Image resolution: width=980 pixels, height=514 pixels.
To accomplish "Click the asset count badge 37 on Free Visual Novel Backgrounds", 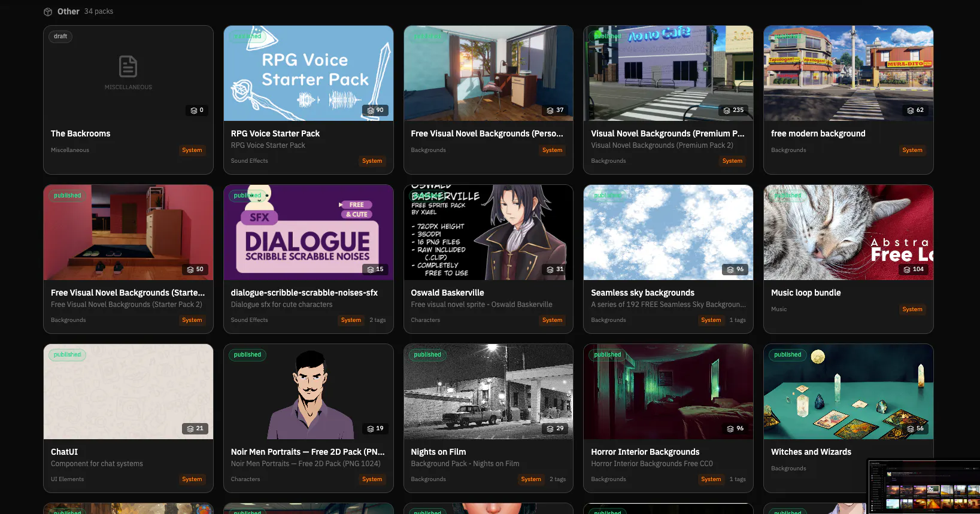I will point(555,110).
